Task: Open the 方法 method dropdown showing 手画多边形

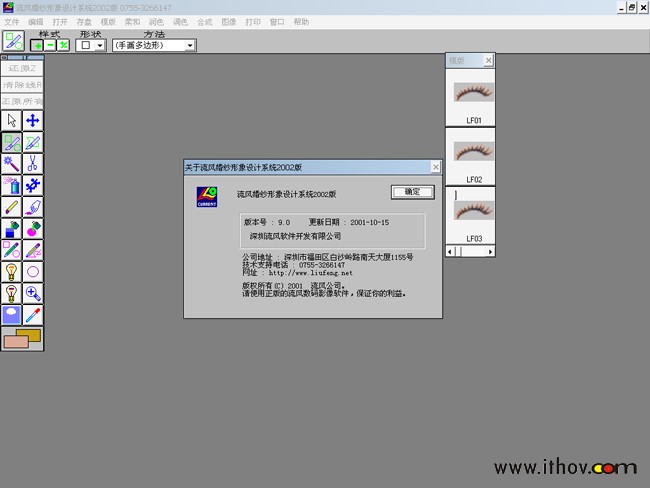Action: 190,45
